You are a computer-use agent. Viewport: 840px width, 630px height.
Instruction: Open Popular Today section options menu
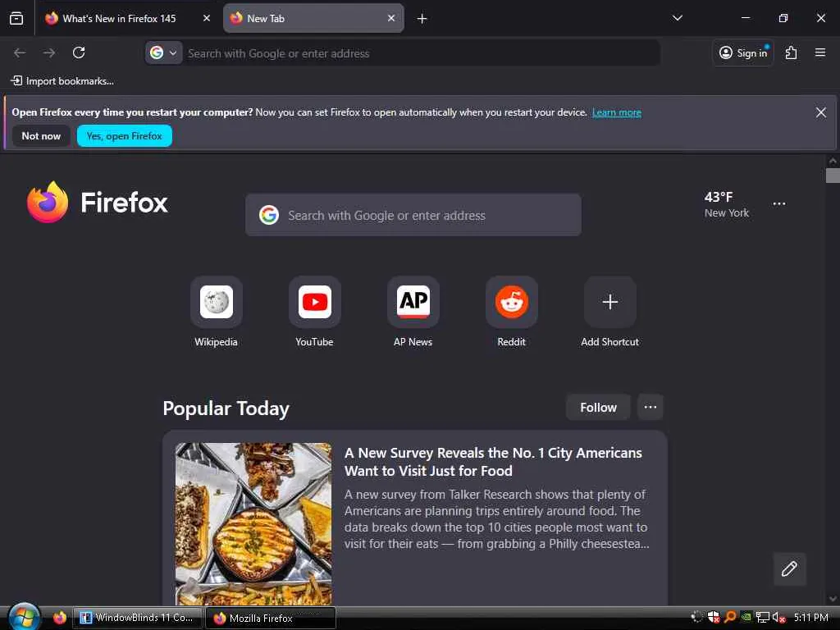click(651, 407)
